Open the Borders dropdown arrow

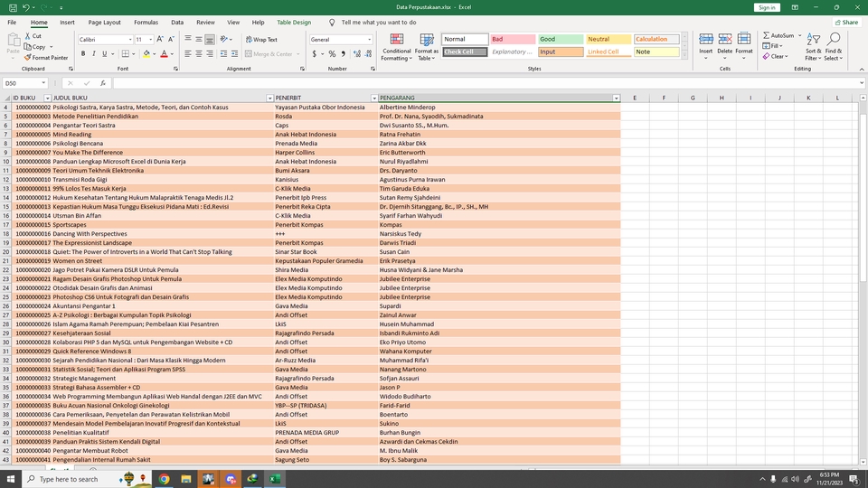pos(134,54)
